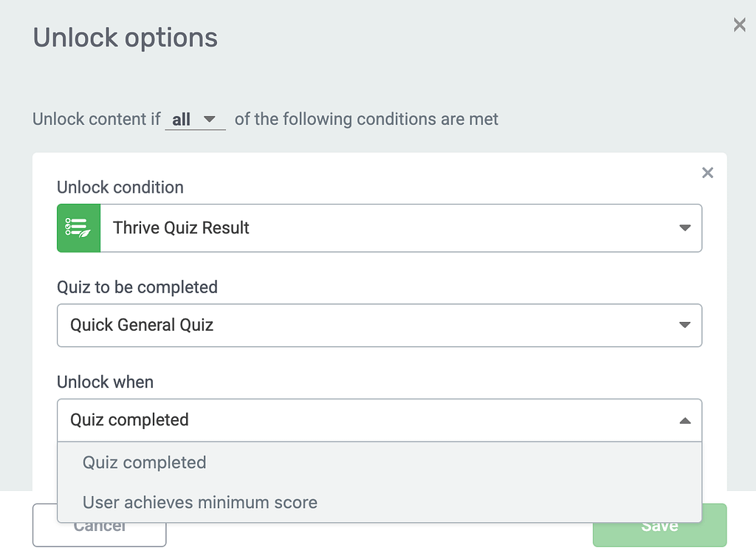Click the Quiz to be completed arrow
This screenshot has height=556, width=756.
[x=684, y=325]
